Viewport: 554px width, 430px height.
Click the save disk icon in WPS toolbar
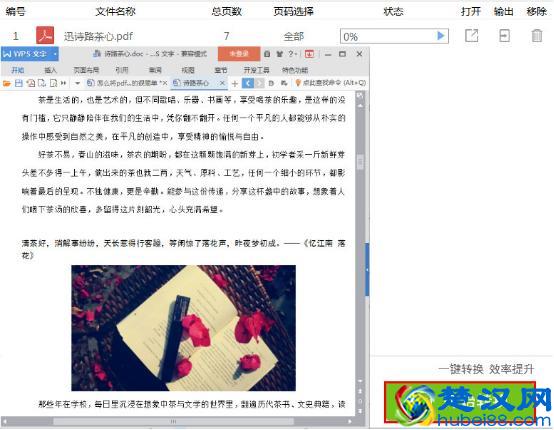[19, 83]
